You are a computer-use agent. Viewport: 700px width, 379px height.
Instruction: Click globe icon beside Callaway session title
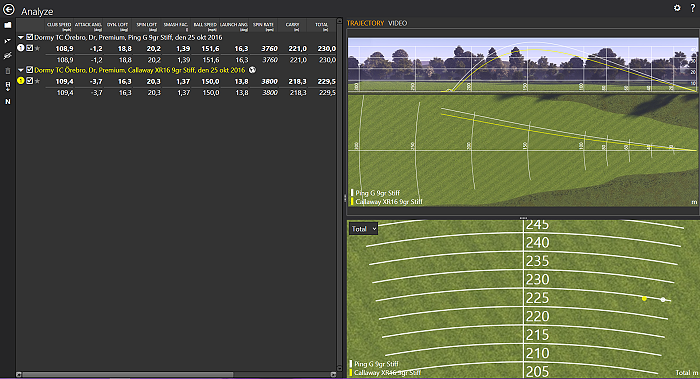(x=252, y=70)
